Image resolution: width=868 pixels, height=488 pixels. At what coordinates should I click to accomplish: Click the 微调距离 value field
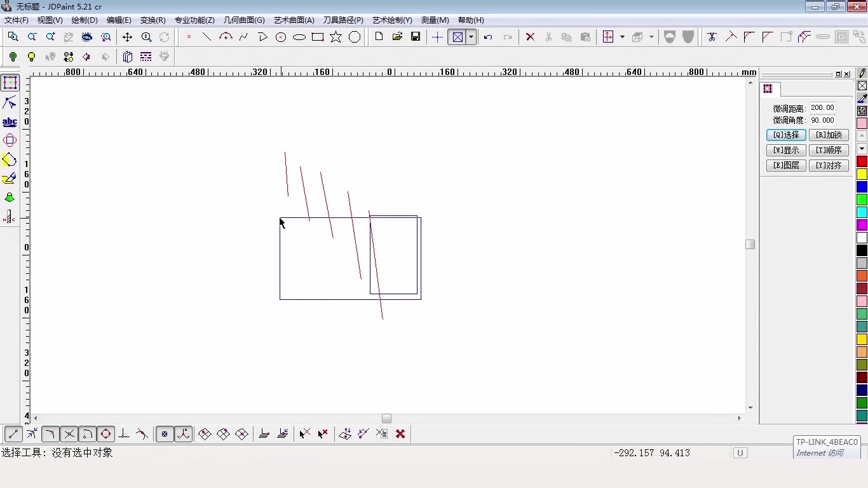[822, 108]
